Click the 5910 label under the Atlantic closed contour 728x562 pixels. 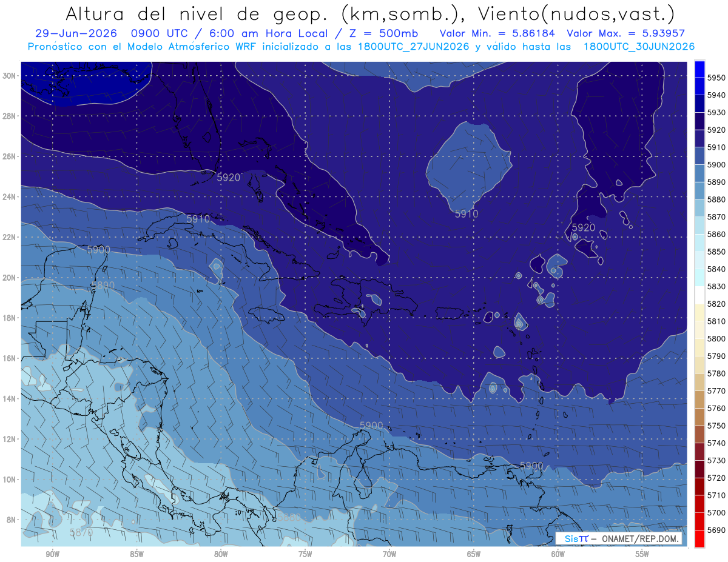pos(467,214)
